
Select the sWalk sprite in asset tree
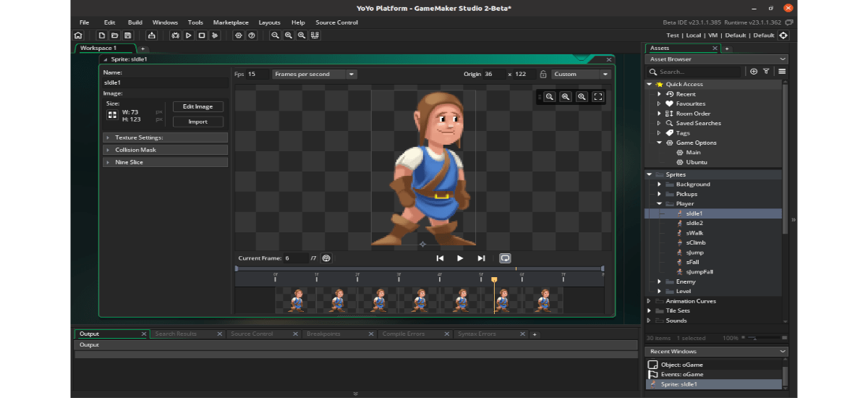(694, 233)
